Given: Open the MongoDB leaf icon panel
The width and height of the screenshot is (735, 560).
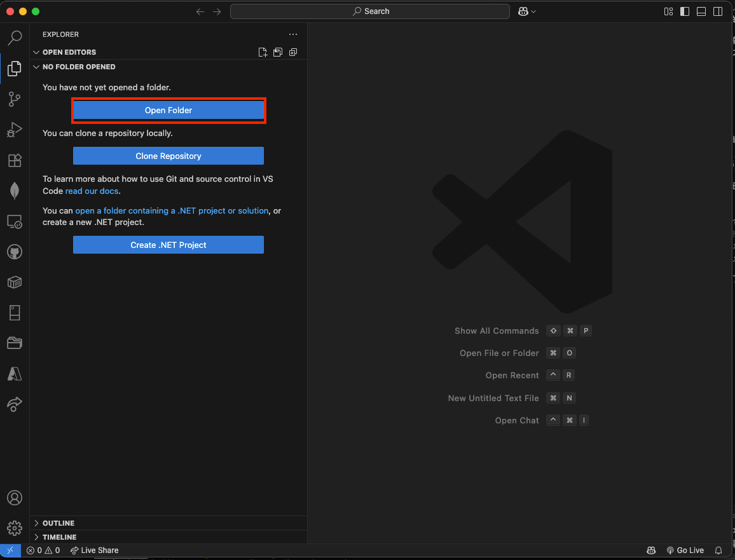Looking at the screenshot, I should point(15,191).
